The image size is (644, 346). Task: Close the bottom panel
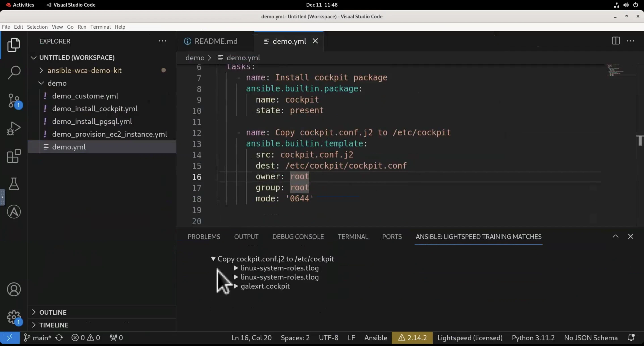coord(631,236)
